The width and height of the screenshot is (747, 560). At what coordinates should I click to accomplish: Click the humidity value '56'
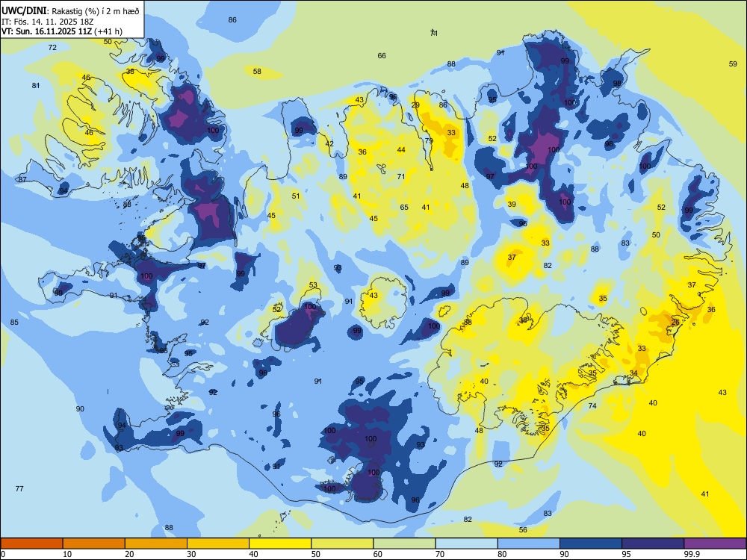tap(523, 529)
